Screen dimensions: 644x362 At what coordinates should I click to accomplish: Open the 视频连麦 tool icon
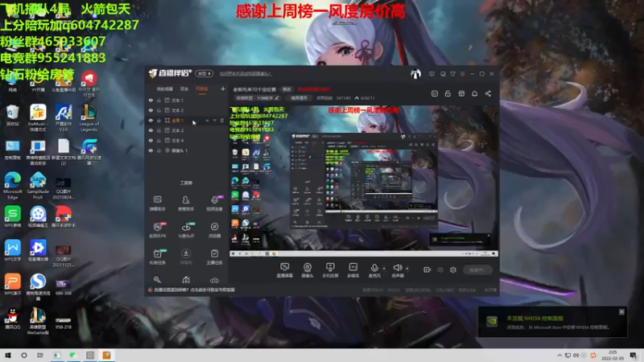(x=214, y=204)
